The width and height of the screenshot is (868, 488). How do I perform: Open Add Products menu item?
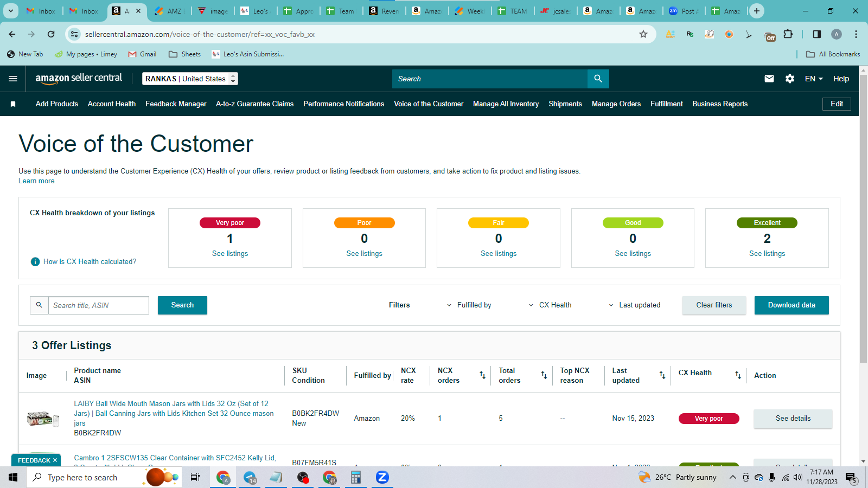[x=57, y=104]
